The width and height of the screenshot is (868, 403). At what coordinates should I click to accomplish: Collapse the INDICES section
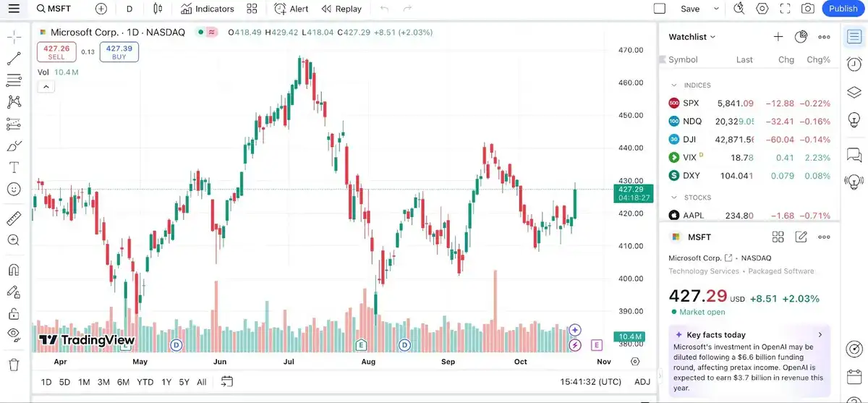tap(674, 85)
